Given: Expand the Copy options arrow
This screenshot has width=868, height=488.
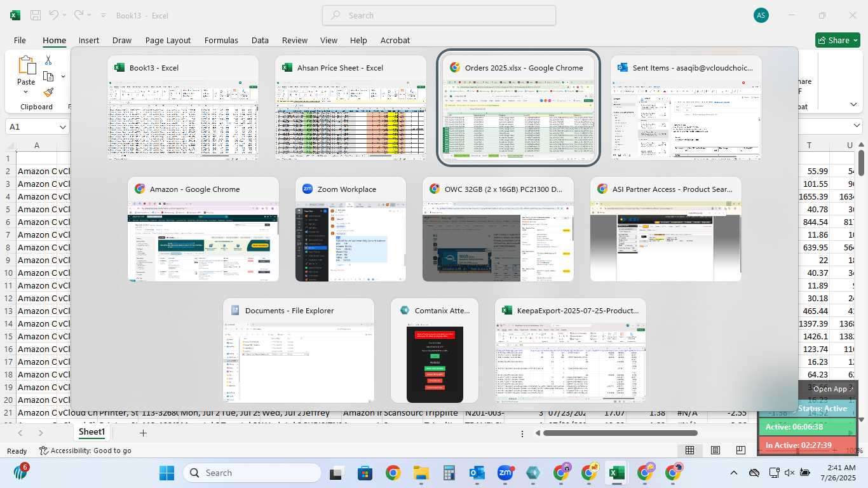Looking at the screenshot, I should tap(63, 76).
